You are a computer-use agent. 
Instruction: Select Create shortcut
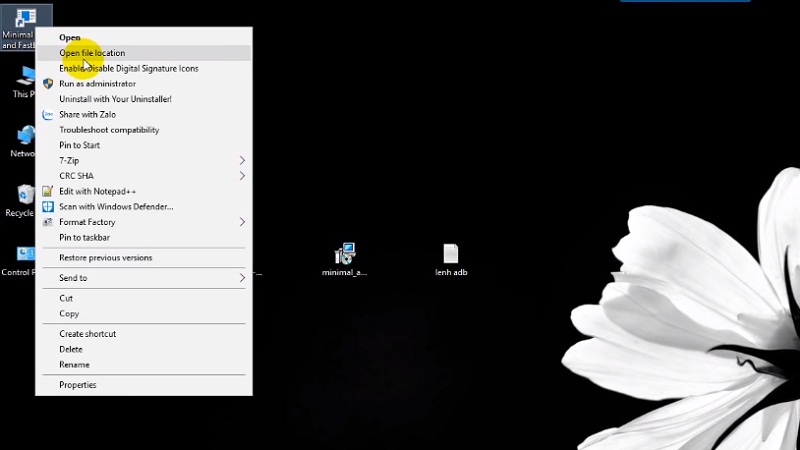[x=144, y=334]
